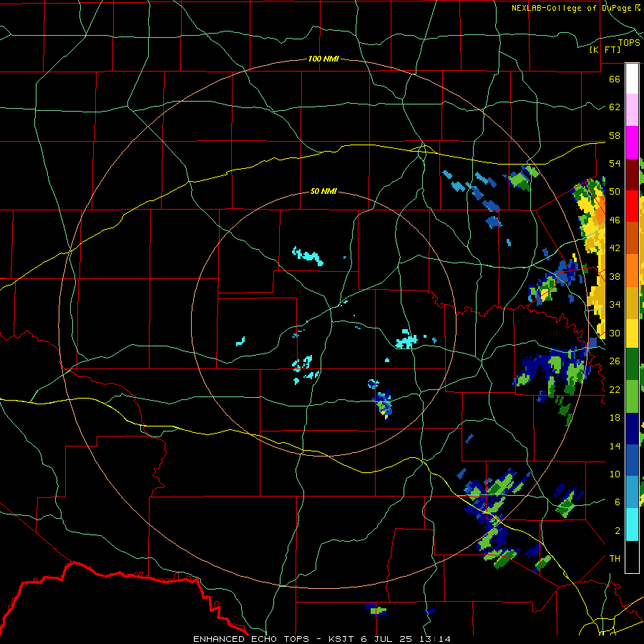Pick the dark red swatch in the color scale

tap(632, 175)
